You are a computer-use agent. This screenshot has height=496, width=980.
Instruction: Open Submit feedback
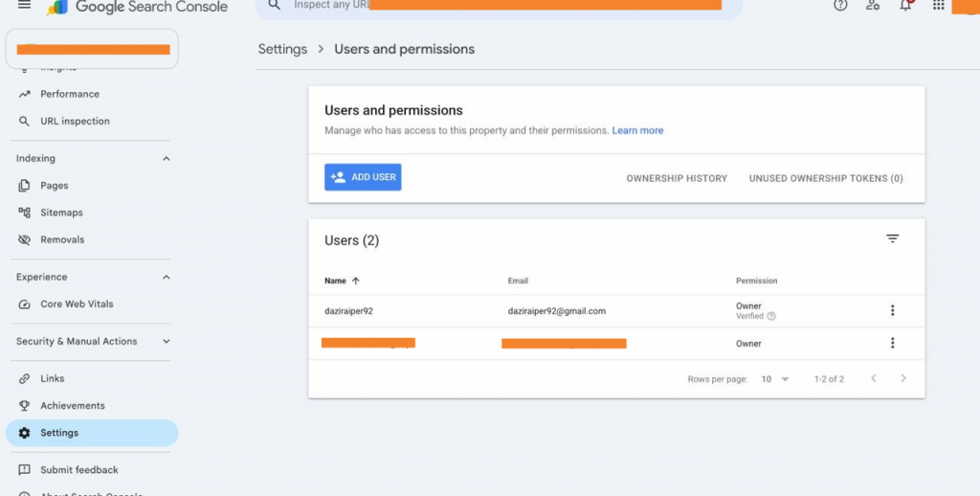(78, 470)
